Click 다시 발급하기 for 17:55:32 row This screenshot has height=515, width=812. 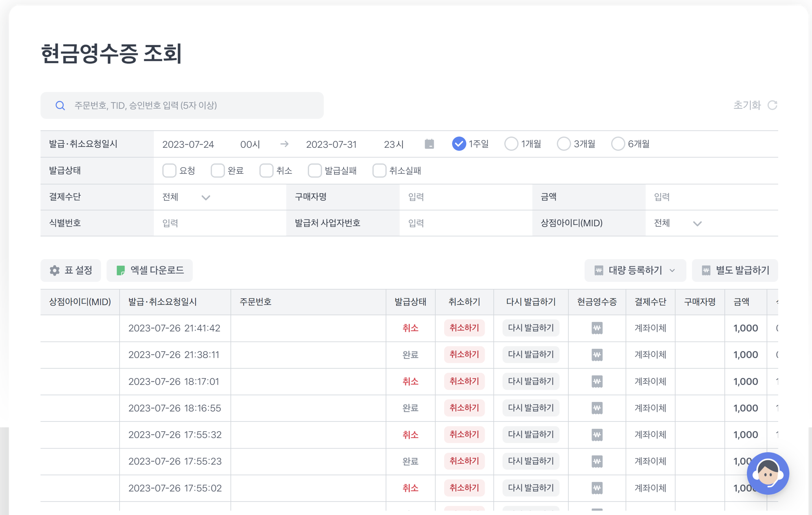[x=531, y=434]
